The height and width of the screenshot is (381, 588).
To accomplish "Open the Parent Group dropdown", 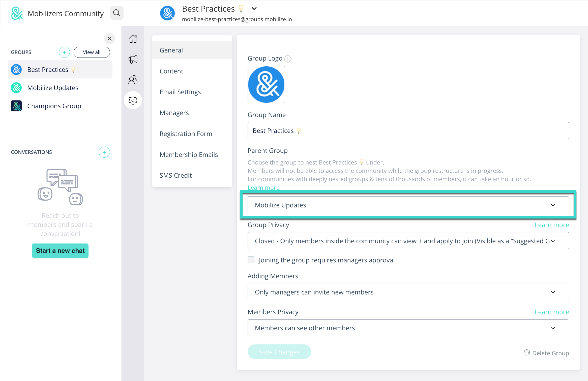I will tap(408, 205).
